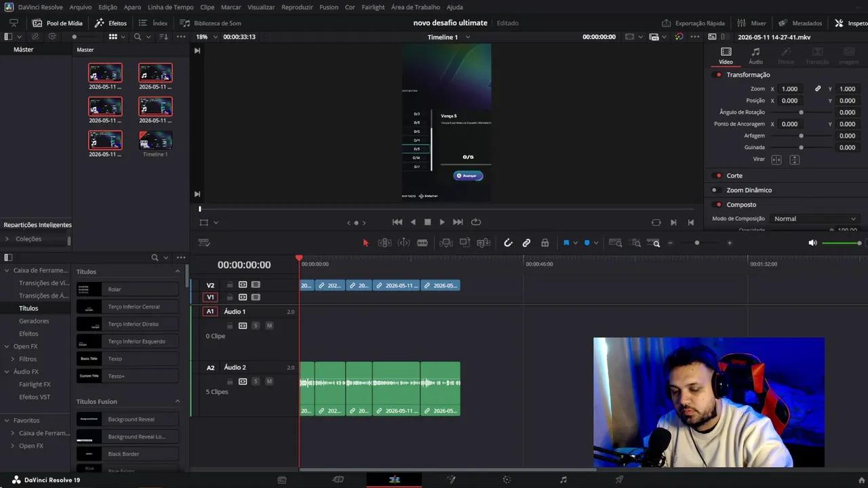Click the Overwrite clip icon in timeline toolbar
The width and height of the screenshot is (868, 488).
point(465,243)
